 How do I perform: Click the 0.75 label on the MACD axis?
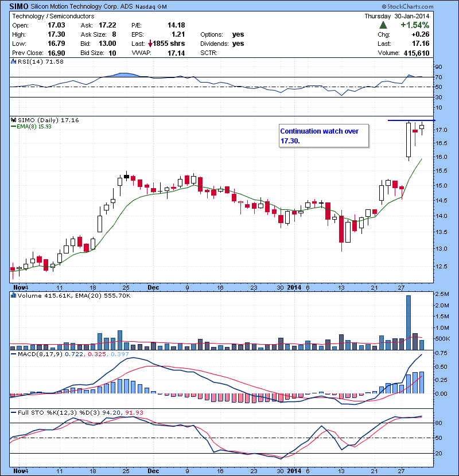(441, 353)
